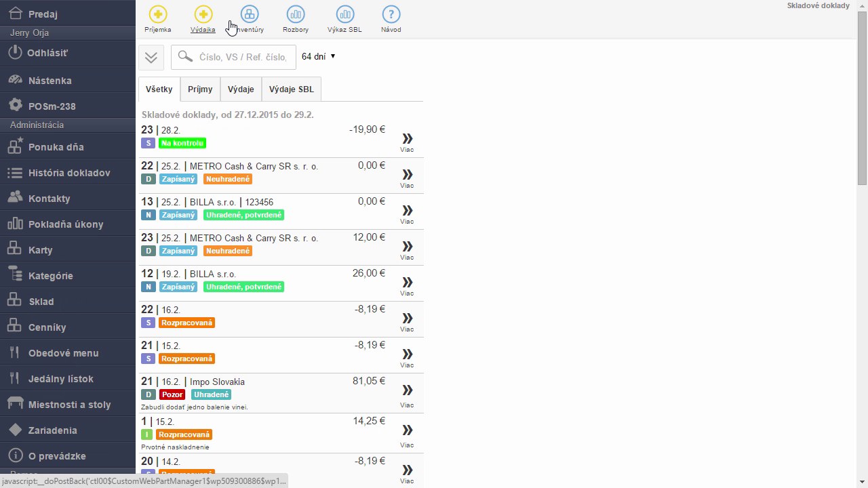Open Cenníky section

68,327
